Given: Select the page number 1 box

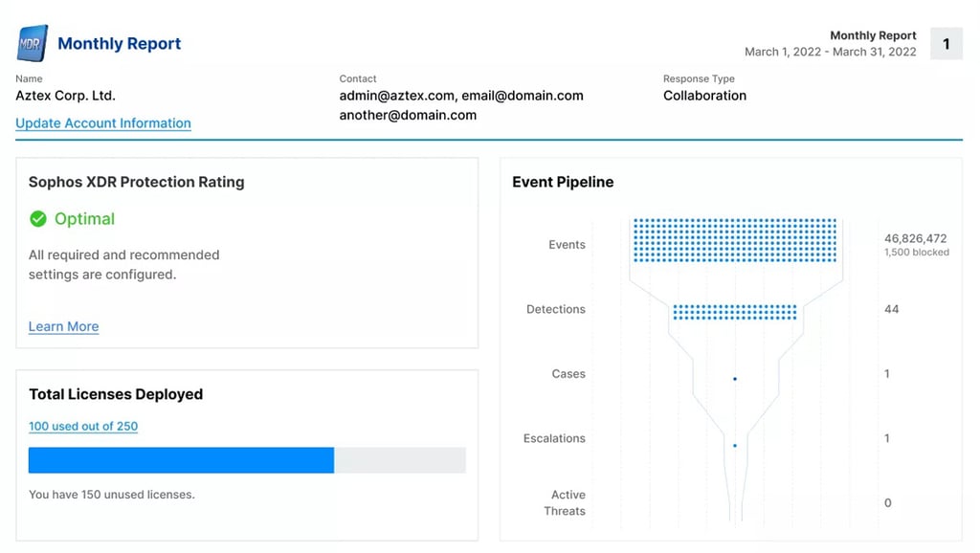Looking at the screenshot, I should pyautogui.click(x=946, y=44).
